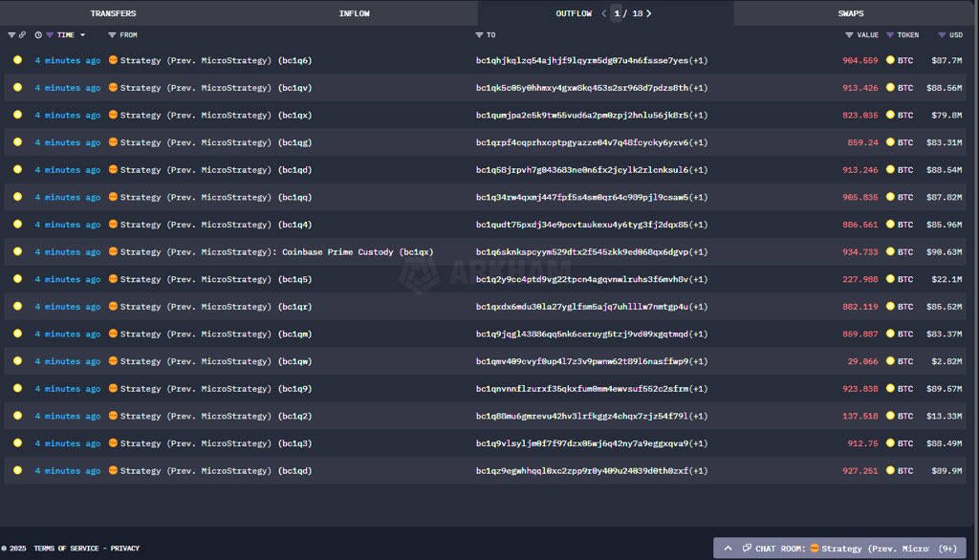Open recipient address bc1qz9egwhhqql0xc... link

point(582,471)
